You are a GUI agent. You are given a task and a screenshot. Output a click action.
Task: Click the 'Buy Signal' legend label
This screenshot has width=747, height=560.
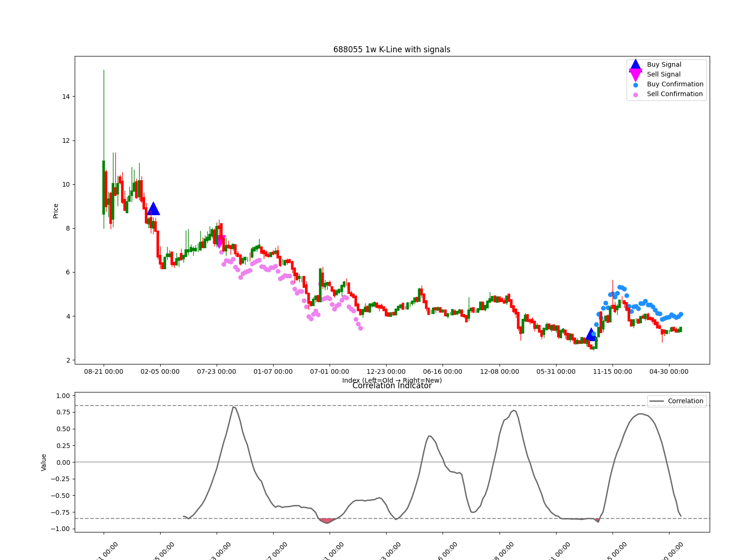[664, 64]
